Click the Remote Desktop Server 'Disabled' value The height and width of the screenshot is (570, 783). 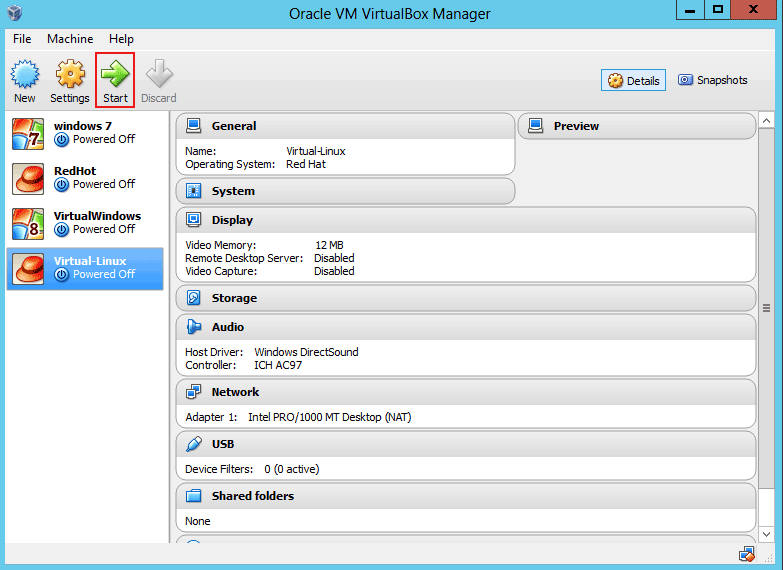[x=334, y=258]
